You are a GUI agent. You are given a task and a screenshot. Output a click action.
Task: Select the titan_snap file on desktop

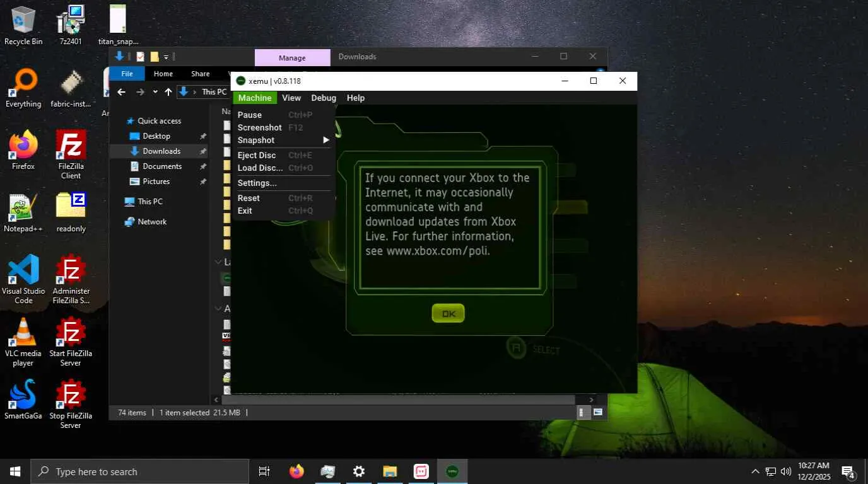click(118, 25)
